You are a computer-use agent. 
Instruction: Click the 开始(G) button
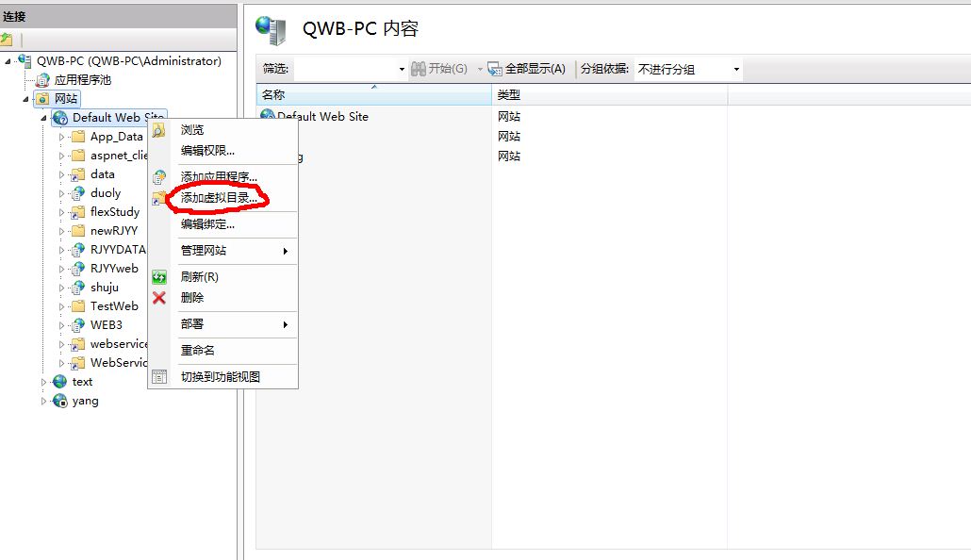click(440, 69)
